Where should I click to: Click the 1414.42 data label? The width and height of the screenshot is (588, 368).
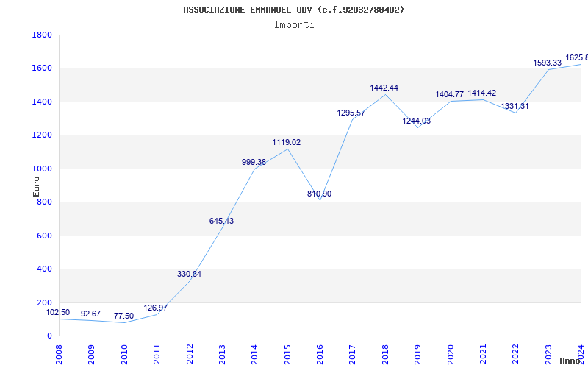[482, 93]
